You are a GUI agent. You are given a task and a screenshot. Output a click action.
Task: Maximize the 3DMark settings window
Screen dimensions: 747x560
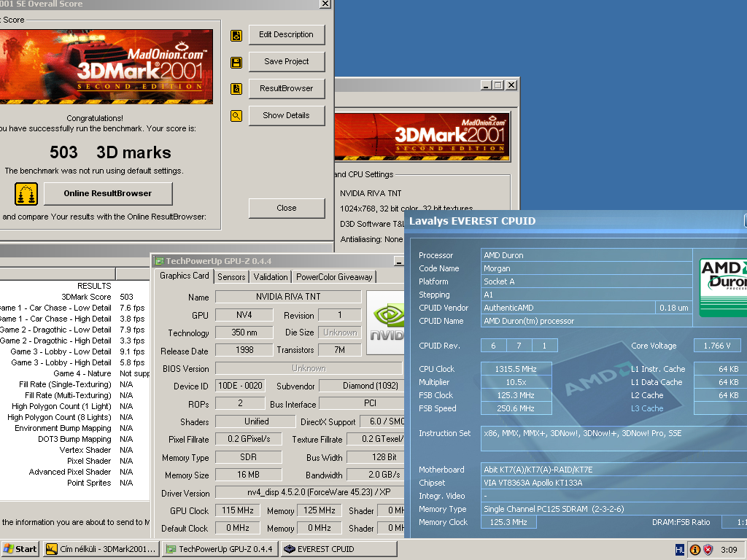click(498, 85)
